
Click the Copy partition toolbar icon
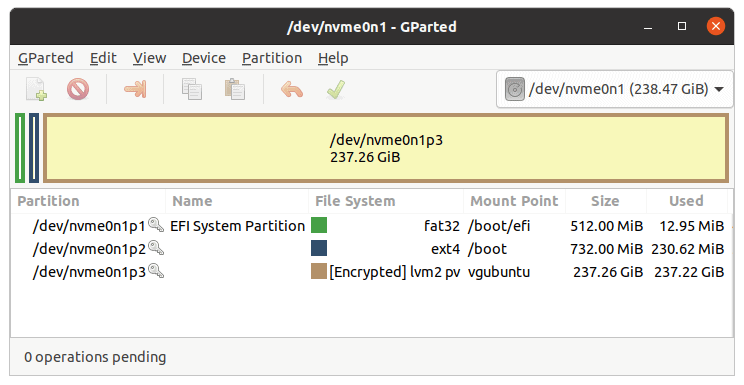tap(192, 89)
